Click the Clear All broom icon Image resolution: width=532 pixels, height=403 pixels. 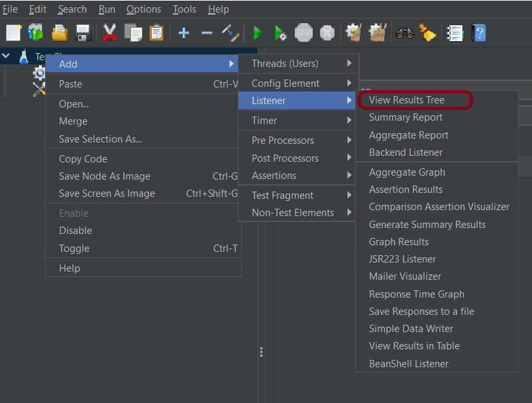pyautogui.click(x=427, y=32)
